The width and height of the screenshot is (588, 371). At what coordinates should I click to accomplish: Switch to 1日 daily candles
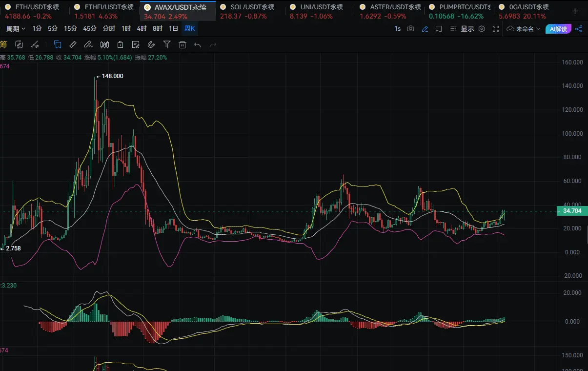point(173,29)
